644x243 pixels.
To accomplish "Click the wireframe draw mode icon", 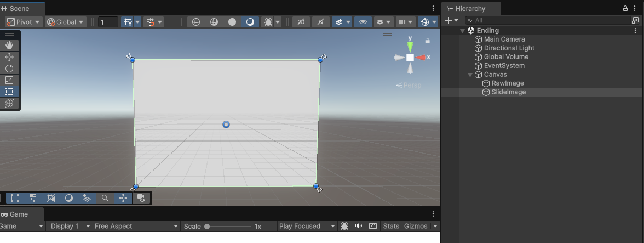I will (196, 22).
